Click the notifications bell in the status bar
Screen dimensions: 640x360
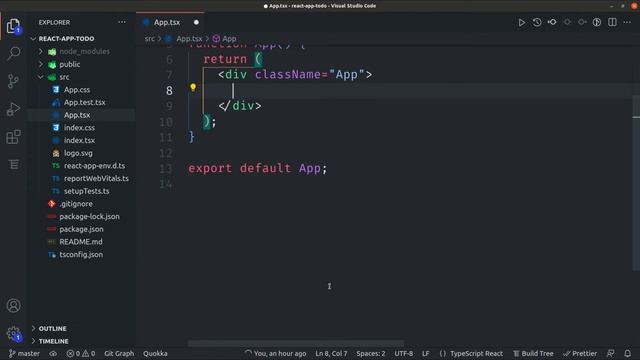point(627,353)
